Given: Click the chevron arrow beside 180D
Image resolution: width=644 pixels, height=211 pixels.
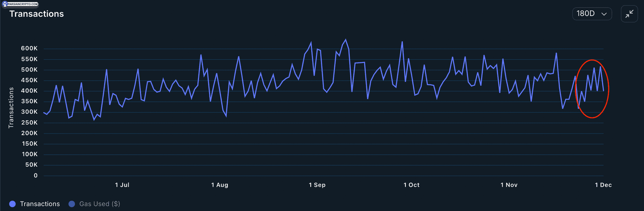Looking at the screenshot, I should point(604,14).
